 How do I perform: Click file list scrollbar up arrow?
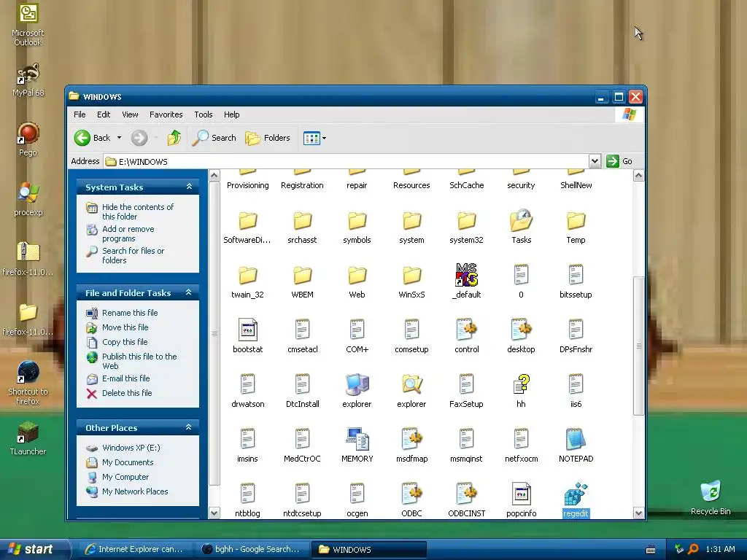[x=638, y=176]
